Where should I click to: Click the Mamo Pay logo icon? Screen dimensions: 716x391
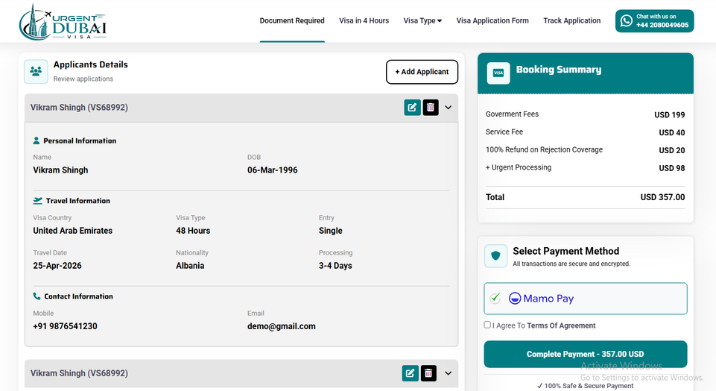click(x=515, y=298)
